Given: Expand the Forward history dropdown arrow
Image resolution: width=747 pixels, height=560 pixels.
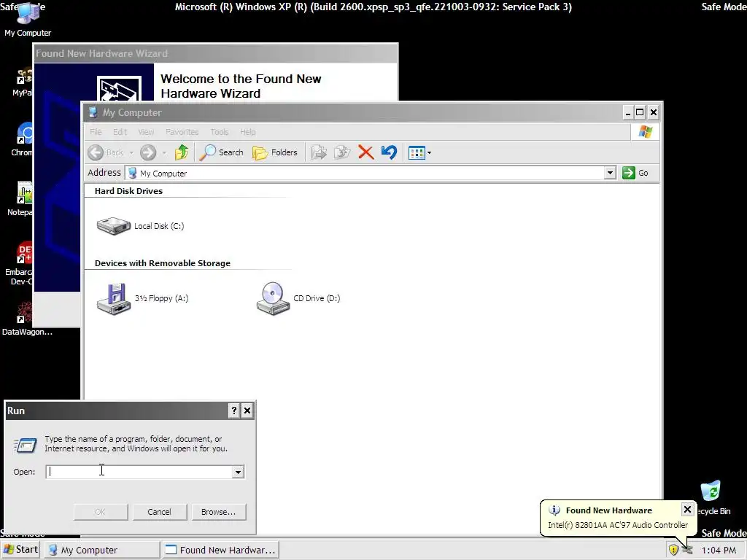Looking at the screenshot, I should coord(164,153).
